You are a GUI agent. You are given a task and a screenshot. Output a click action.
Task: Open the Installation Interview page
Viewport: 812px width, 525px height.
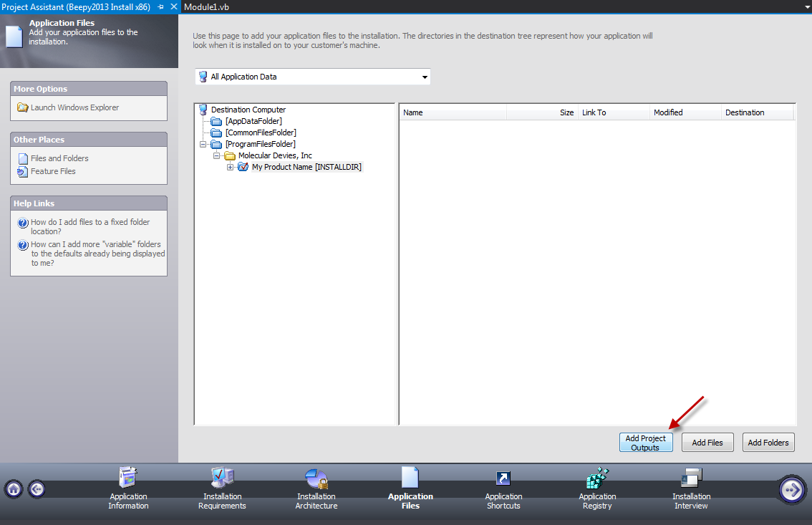[690, 488]
